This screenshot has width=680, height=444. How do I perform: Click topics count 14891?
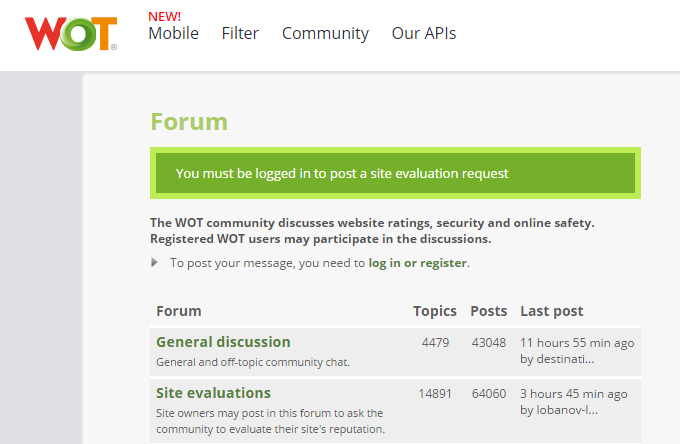pos(435,394)
